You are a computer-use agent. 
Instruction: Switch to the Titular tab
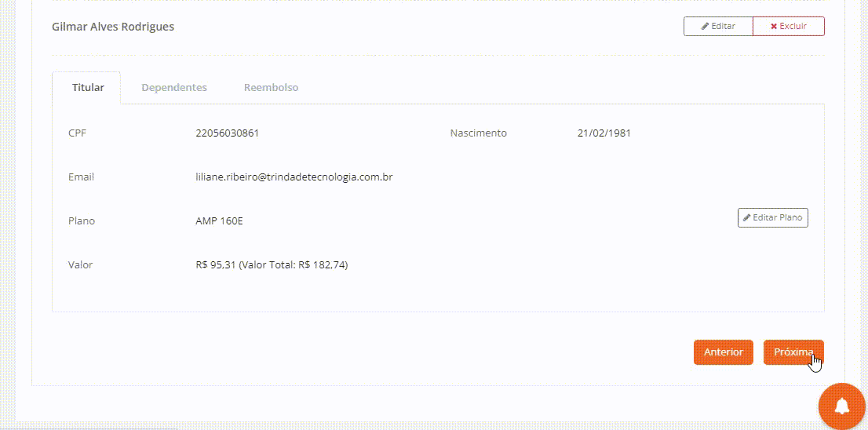point(86,87)
